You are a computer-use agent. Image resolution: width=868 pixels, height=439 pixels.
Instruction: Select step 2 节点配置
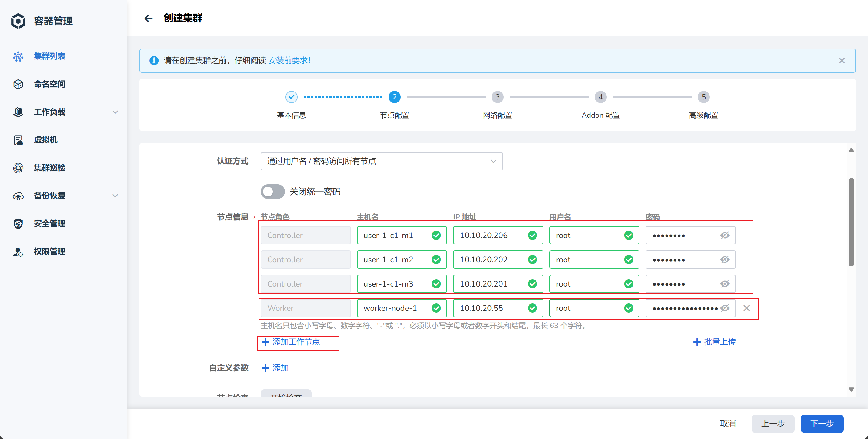394,97
